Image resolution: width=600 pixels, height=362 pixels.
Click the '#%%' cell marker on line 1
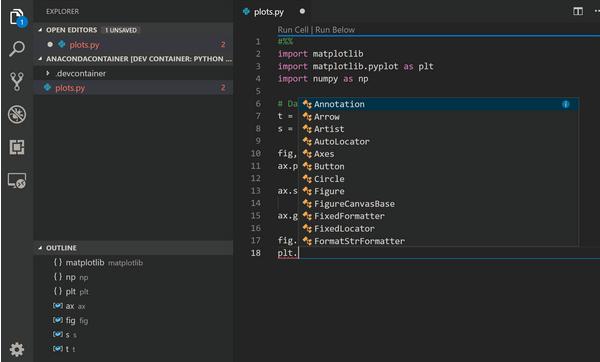coord(285,41)
